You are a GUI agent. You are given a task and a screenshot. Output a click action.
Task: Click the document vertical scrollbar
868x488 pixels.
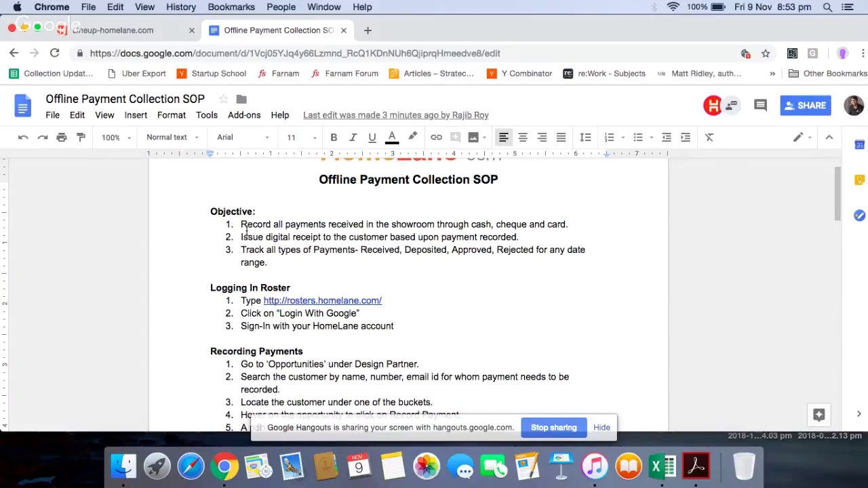pyautogui.click(x=837, y=193)
